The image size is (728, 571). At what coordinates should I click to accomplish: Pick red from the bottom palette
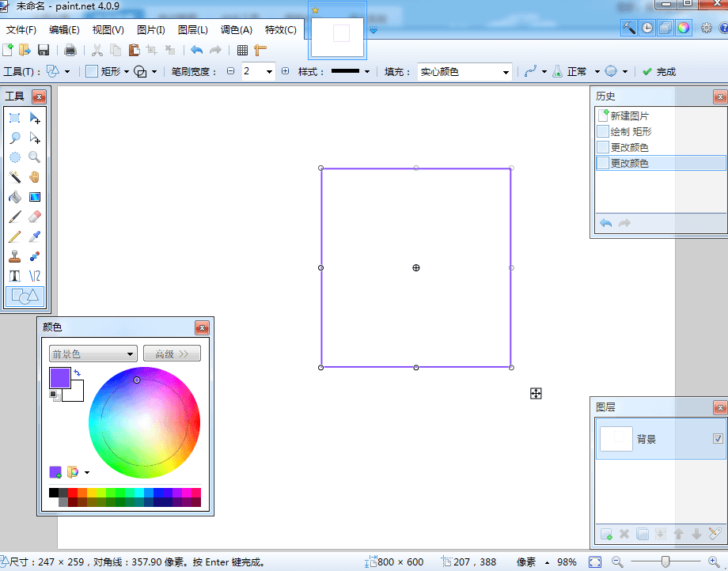[x=73, y=492]
